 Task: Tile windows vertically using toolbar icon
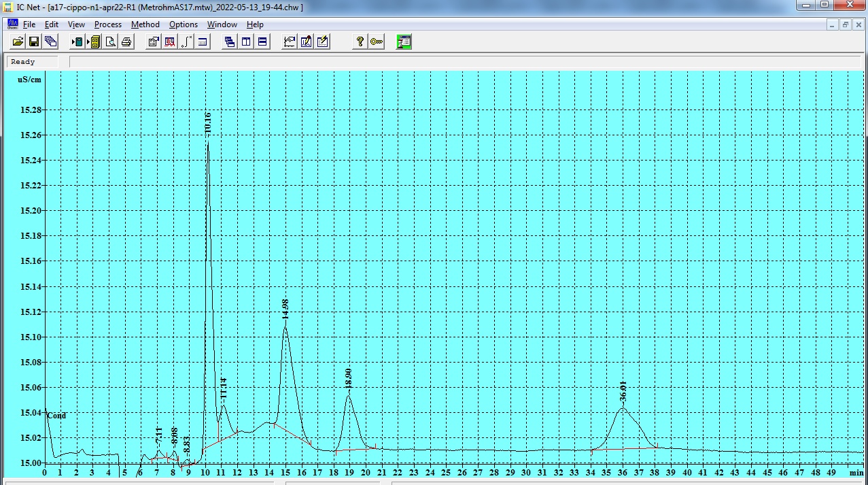pyautogui.click(x=246, y=41)
